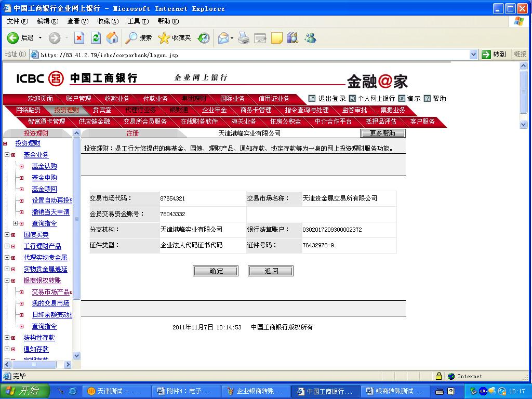Switch to the 银商转账测试 taskbar window
Viewport: 532px width, 399px height.
[x=394, y=391]
